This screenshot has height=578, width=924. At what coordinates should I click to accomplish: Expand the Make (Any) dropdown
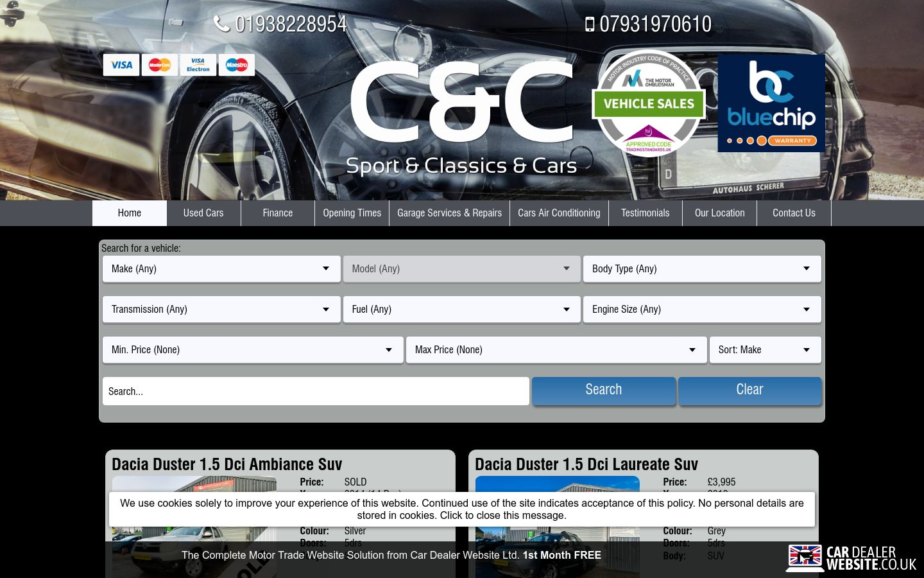221,269
